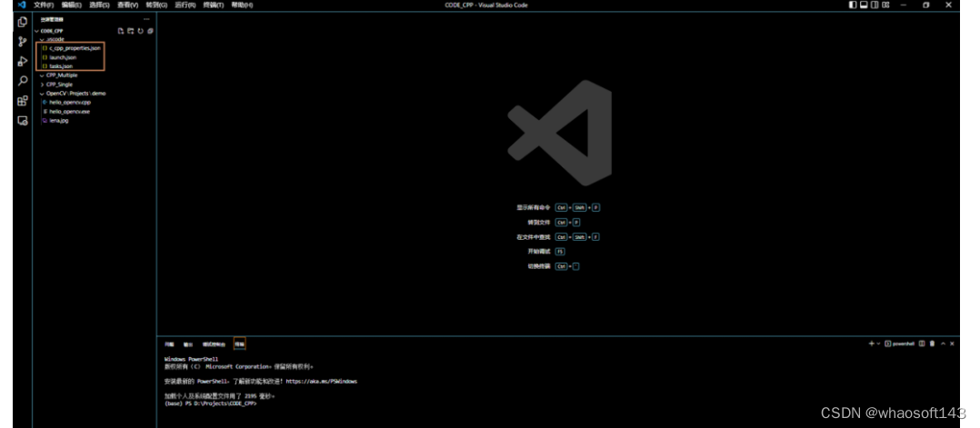The width and height of the screenshot is (980, 428).
Task: Open the 帮助(H) menu
Action: pos(242,5)
